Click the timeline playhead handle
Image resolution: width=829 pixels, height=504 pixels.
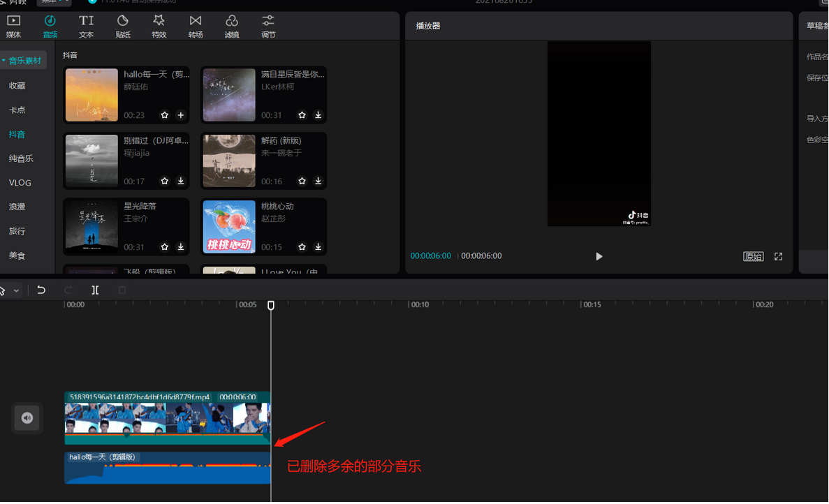click(x=271, y=305)
